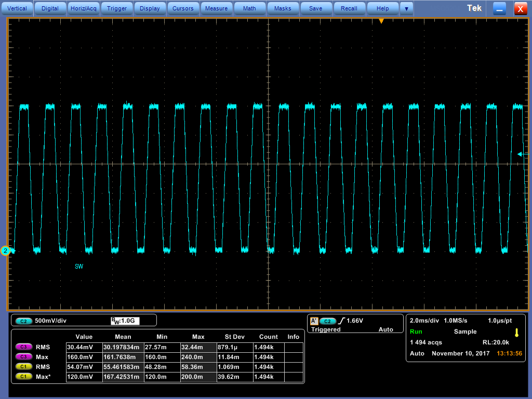The height and width of the screenshot is (399, 532).
Task: Click the Value column header
Action: coord(84,337)
